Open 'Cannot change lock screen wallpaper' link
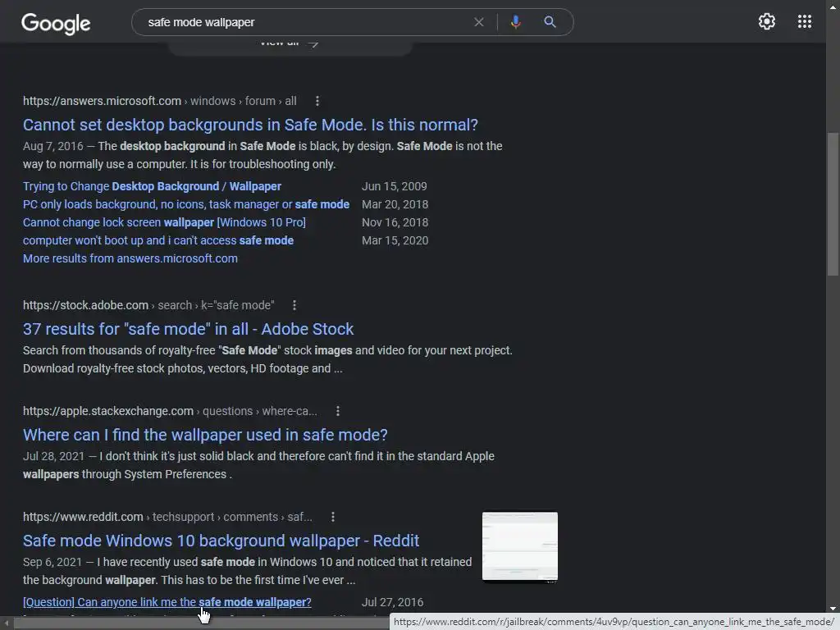Viewport: 840px width, 630px height. click(164, 222)
